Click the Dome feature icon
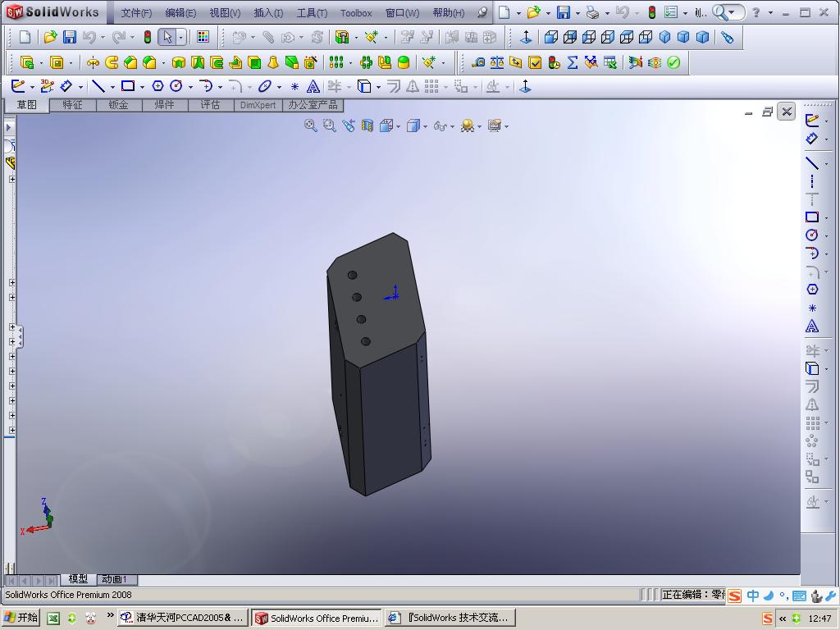Screen dimensions: 840x630 (x=404, y=62)
